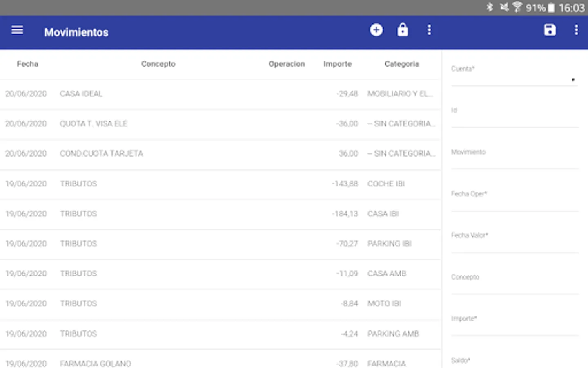Tap the -143,88 amount cell
Screen dimensions: 588x368
[345, 184]
